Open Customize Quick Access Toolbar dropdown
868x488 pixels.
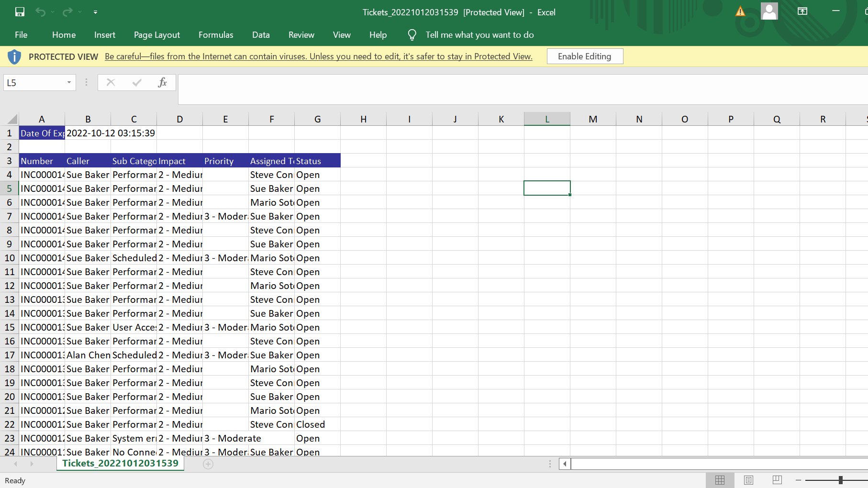[x=95, y=12]
